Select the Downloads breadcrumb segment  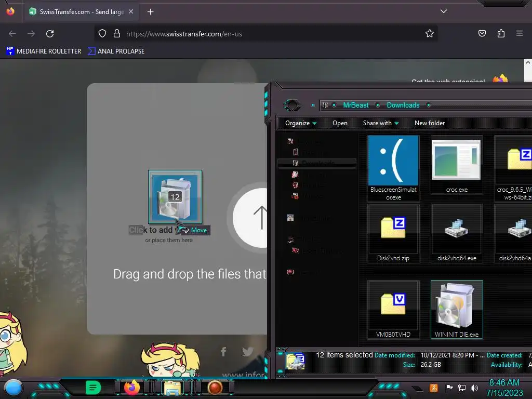click(x=403, y=105)
